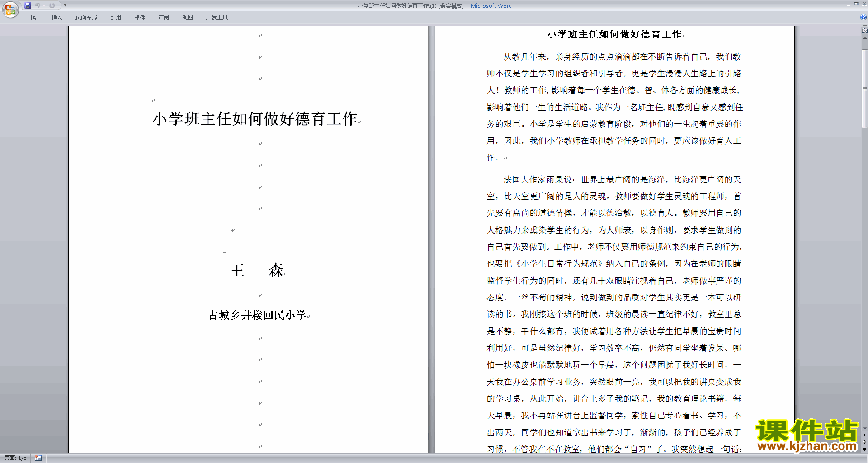
Task: Switch to the 引用 tab
Action: click(115, 18)
